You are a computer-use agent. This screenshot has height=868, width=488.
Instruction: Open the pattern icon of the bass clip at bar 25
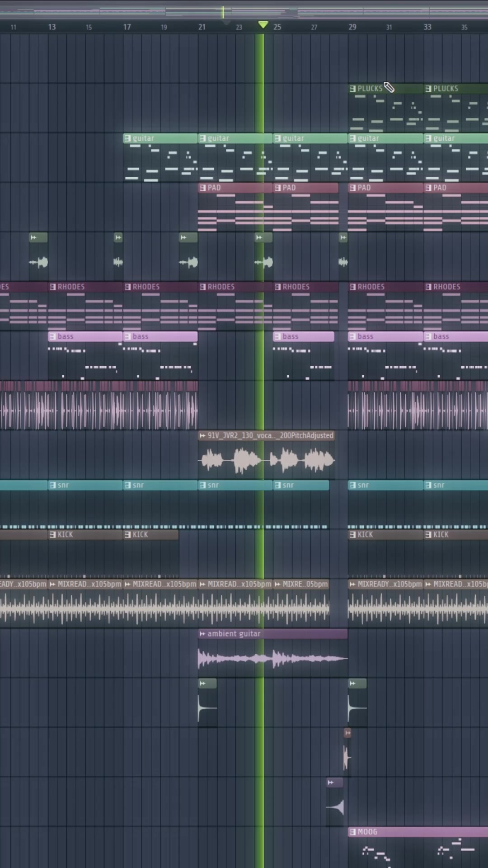tap(277, 336)
